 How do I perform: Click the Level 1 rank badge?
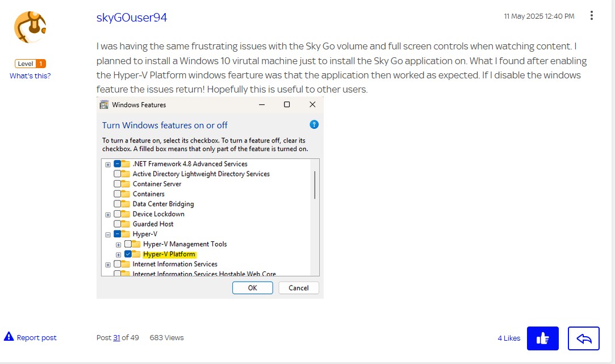[x=30, y=64]
